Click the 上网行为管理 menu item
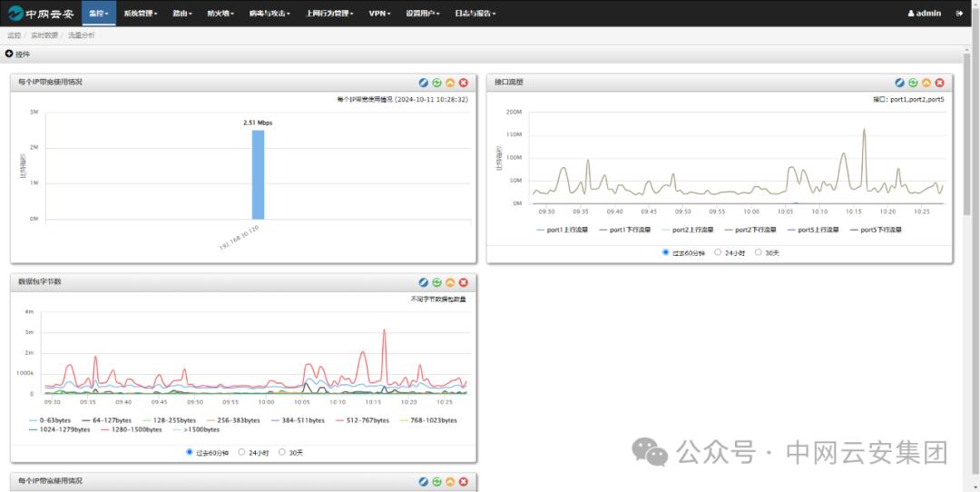The height and width of the screenshot is (492, 980). 329,14
